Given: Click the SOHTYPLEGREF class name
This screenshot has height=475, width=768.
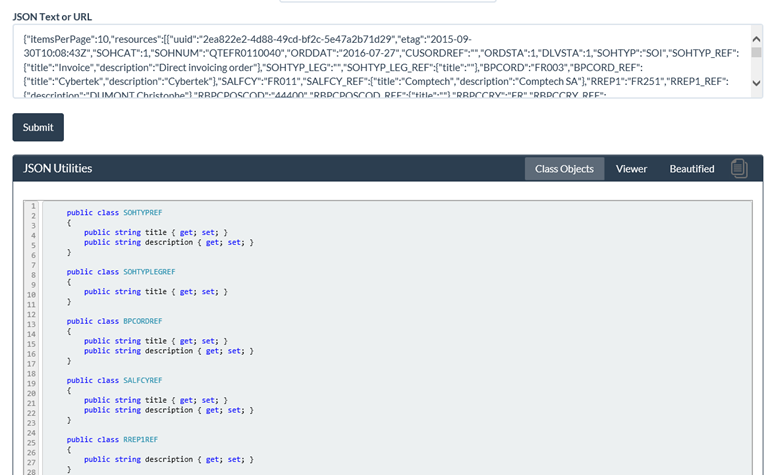Looking at the screenshot, I should 149,271.
